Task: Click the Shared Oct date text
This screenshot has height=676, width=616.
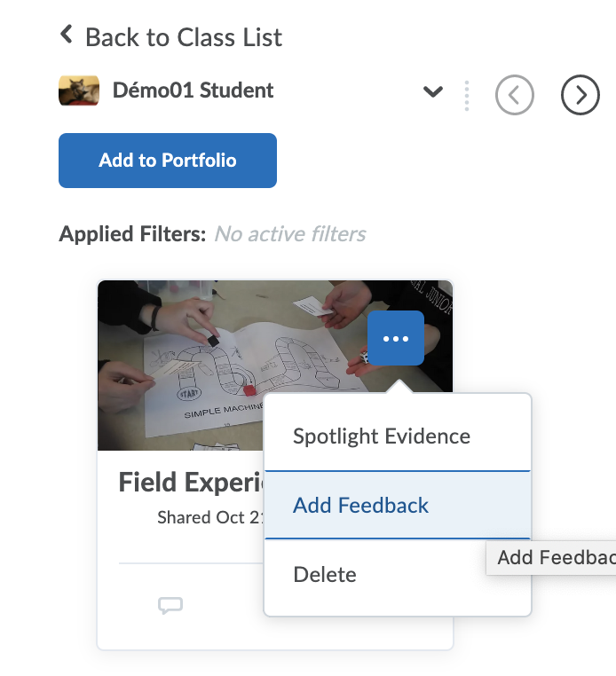Action: pyautogui.click(x=209, y=517)
